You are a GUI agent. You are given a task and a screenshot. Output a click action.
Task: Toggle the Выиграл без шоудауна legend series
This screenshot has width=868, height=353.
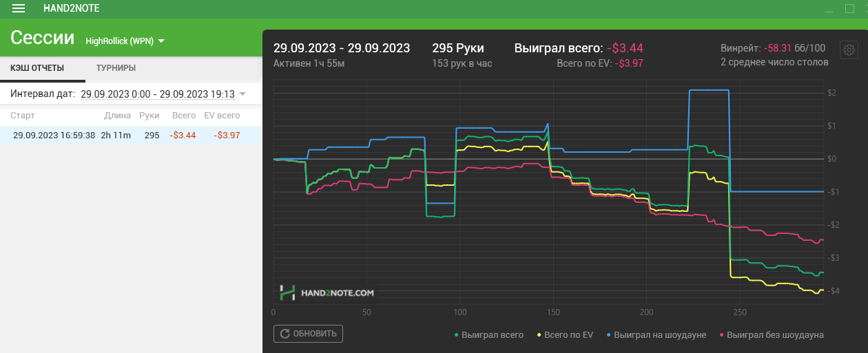[771, 335]
